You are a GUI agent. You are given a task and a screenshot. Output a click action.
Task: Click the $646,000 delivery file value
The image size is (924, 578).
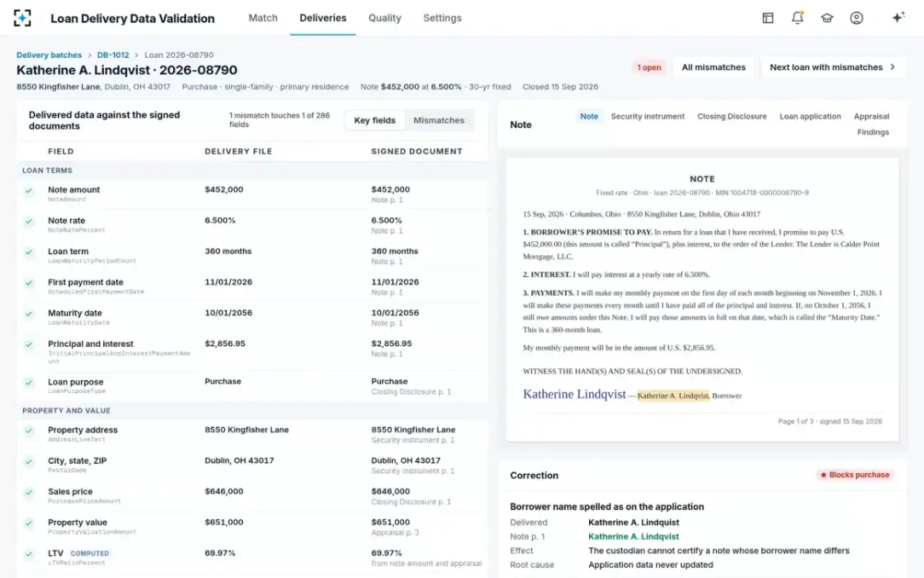(x=224, y=492)
